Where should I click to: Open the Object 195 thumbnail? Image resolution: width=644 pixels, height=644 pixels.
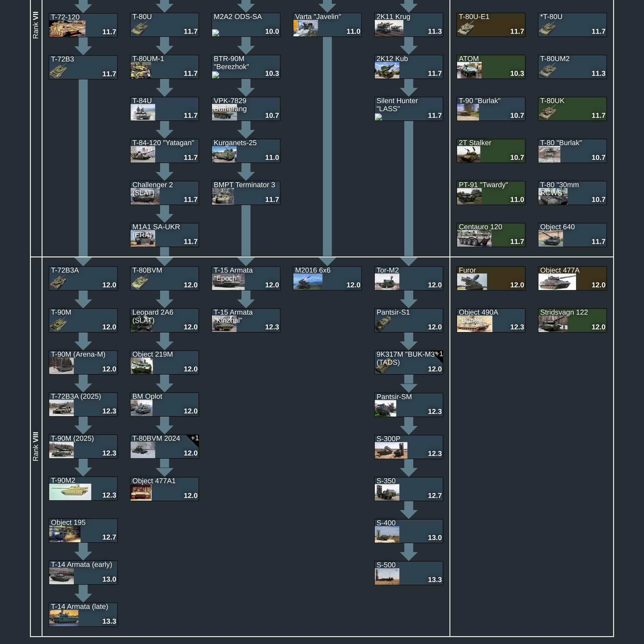[65, 534]
